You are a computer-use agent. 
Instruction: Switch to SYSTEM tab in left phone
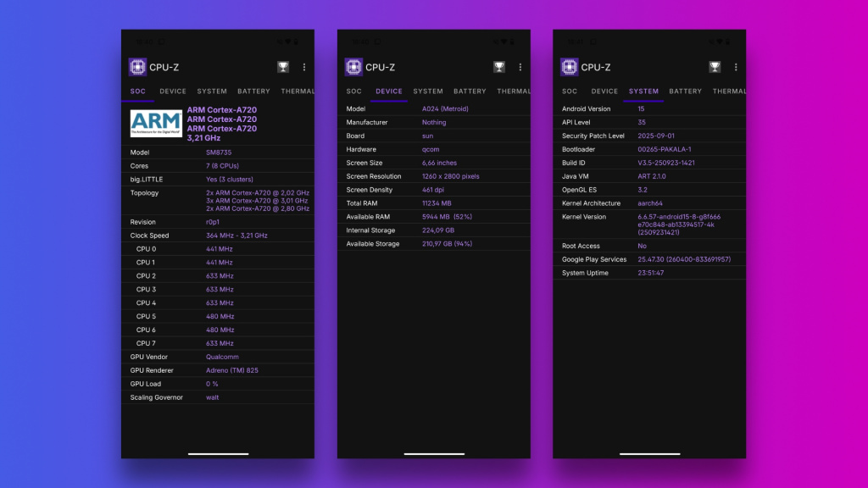212,91
